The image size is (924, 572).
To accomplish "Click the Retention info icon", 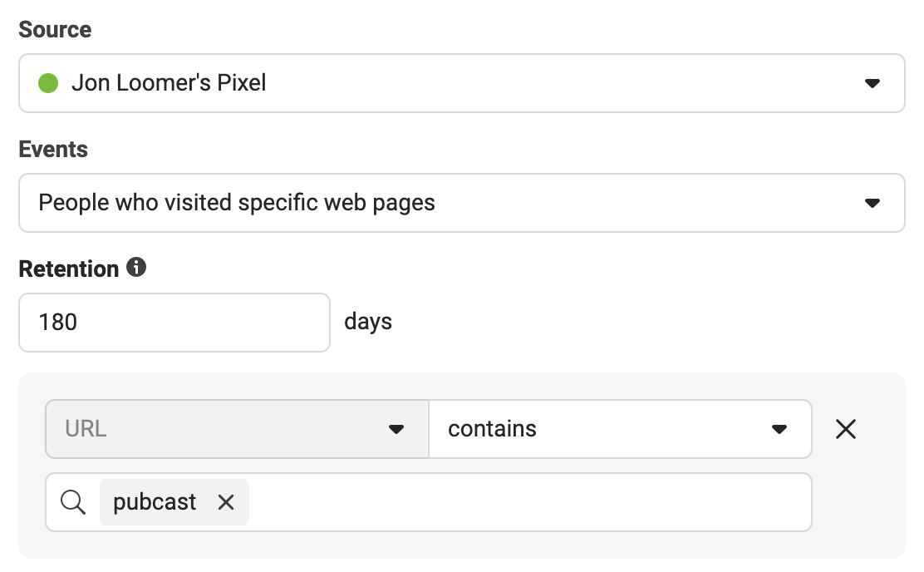I will click(x=136, y=267).
